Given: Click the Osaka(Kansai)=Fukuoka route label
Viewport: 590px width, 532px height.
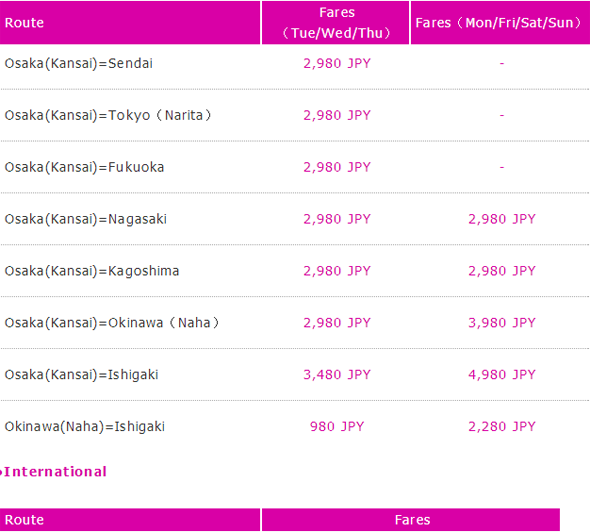Looking at the screenshot, I should coord(84,167).
